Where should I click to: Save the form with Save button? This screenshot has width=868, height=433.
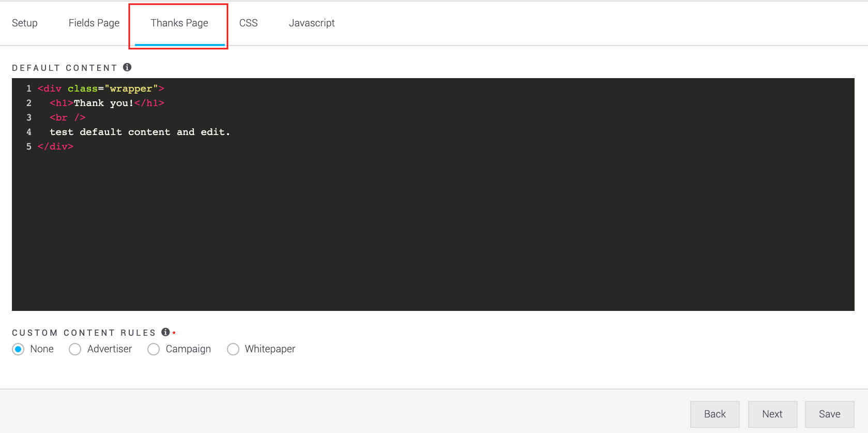(x=829, y=414)
